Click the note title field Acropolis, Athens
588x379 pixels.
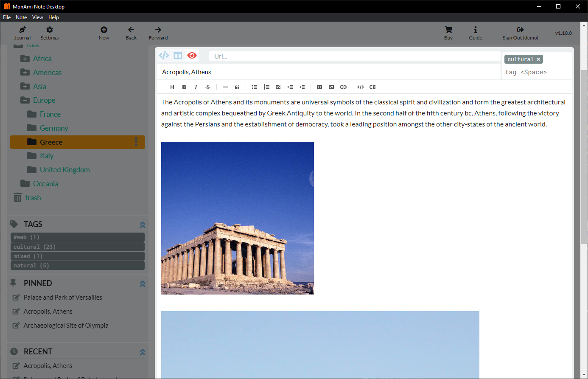pyautogui.click(x=329, y=72)
